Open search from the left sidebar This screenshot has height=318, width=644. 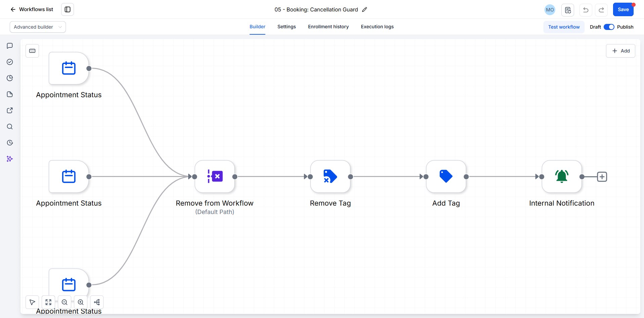click(x=10, y=127)
